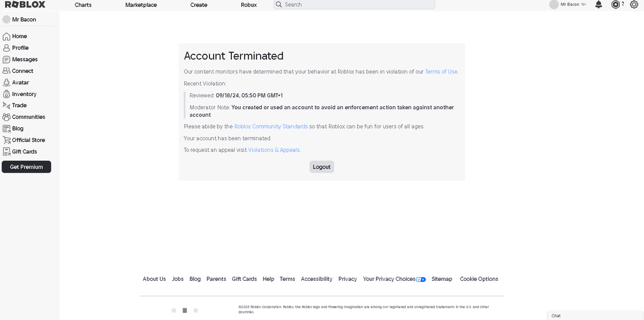Select 'Your account has been terminated.' text

[x=228, y=138]
